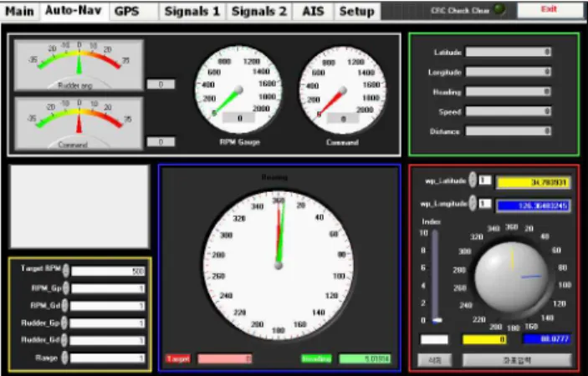Viewport: 588px width, 376px height.
Task: Click the RPM_Gp stepper control
Action: coord(65,288)
